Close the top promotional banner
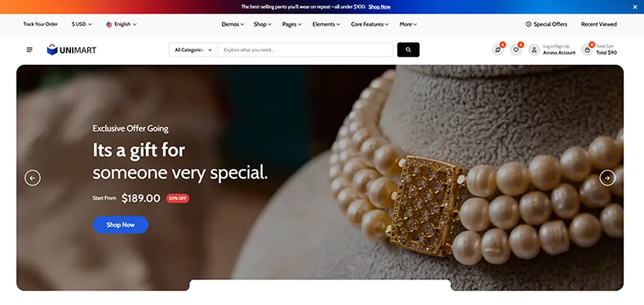The image size is (644, 305). (635, 7)
